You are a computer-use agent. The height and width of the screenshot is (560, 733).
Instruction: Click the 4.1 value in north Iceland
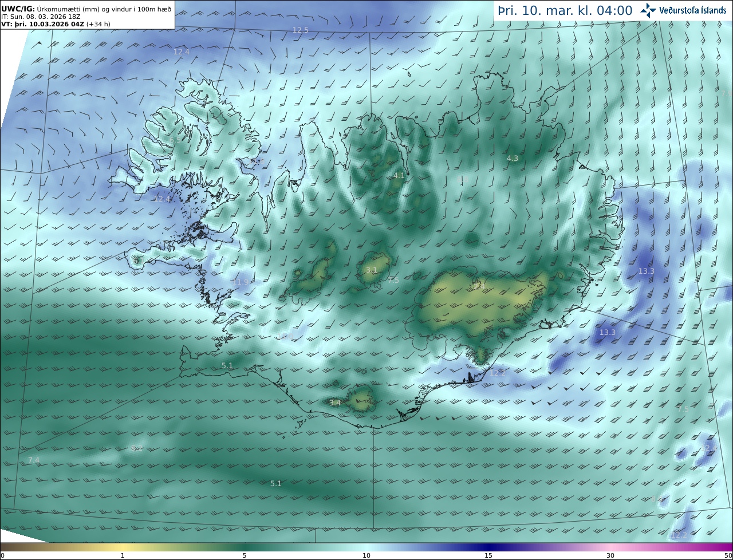pyautogui.click(x=399, y=176)
